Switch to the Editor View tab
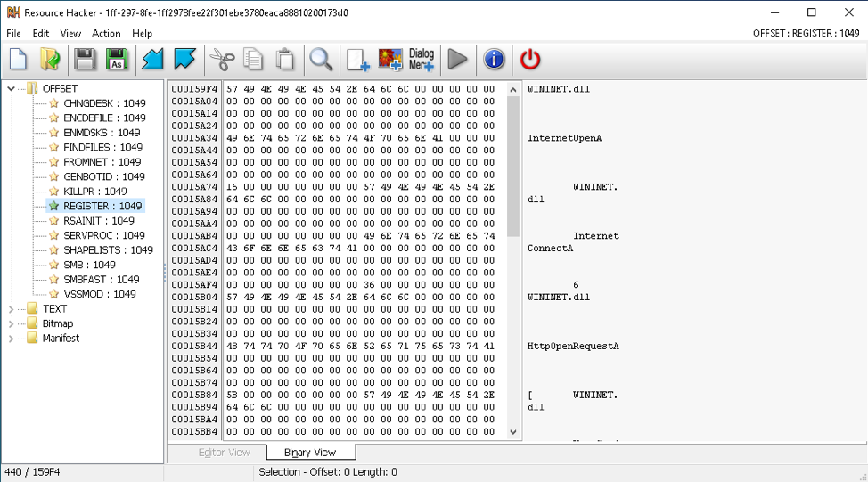This screenshot has width=868, height=482. click(x=224, y=453)
